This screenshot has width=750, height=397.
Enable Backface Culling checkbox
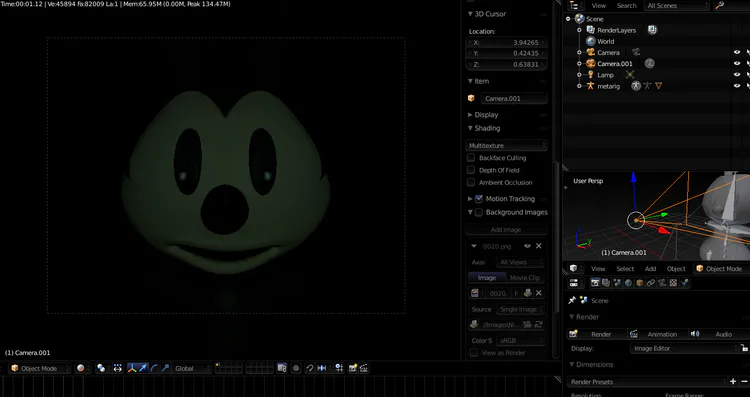[471, 158]
